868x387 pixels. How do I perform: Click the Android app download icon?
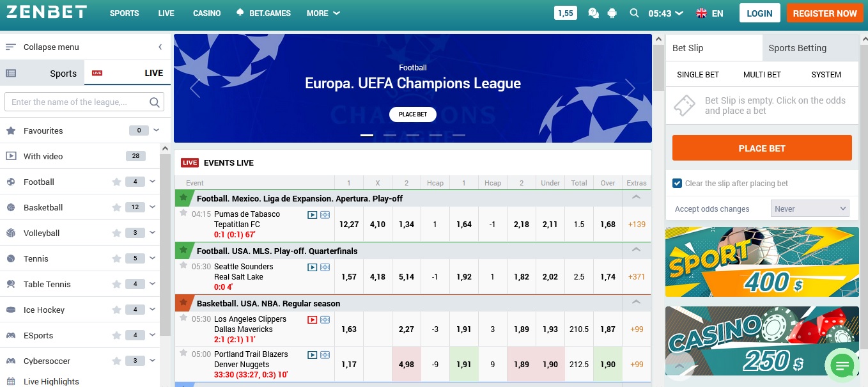click(612, 13)
